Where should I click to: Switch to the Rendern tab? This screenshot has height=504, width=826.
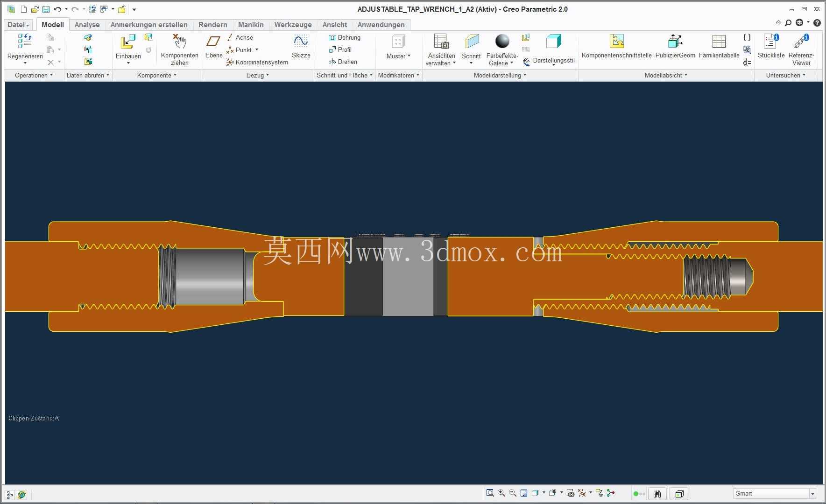point(212,25)
